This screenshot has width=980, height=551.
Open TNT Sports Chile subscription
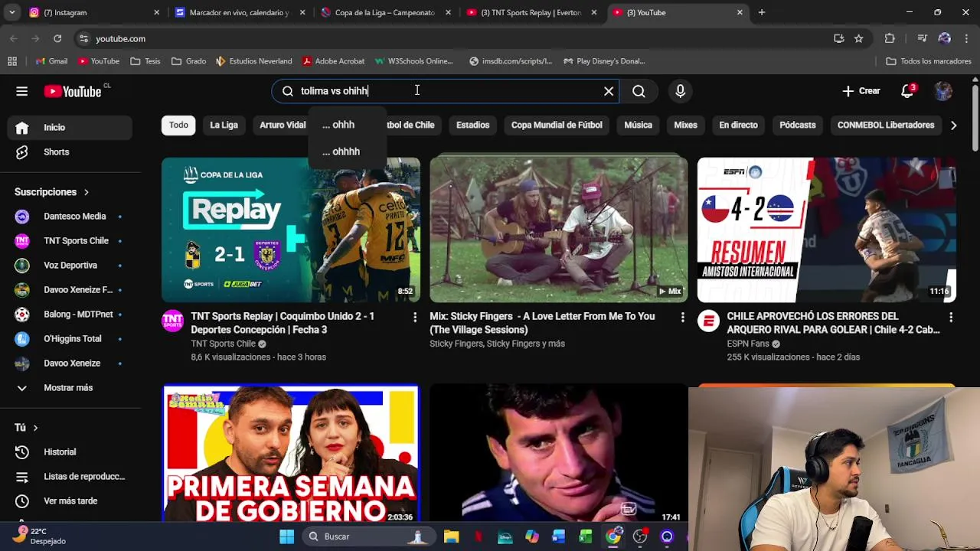(x=70, y=241)
